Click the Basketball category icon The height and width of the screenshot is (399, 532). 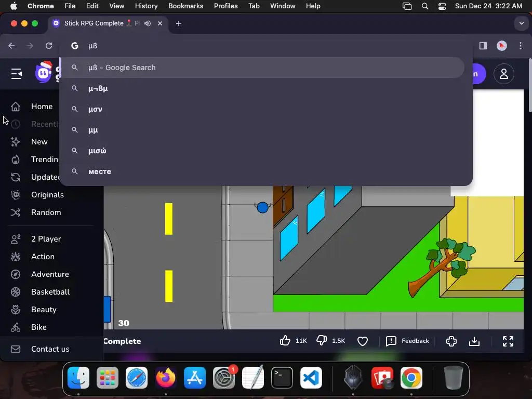(x=16, y=292)
